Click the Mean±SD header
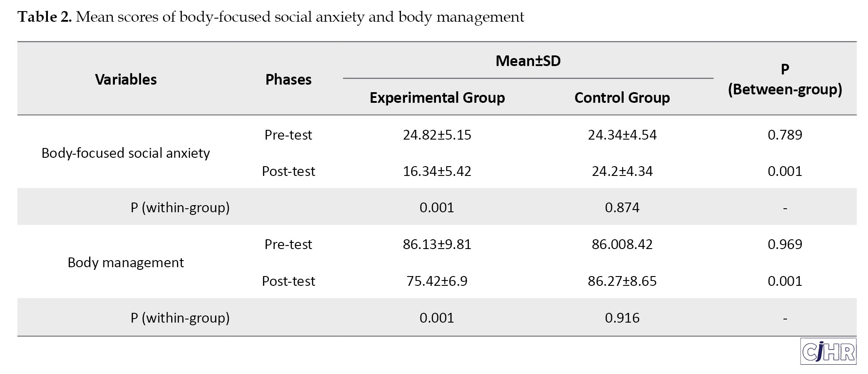 [528, 61]
